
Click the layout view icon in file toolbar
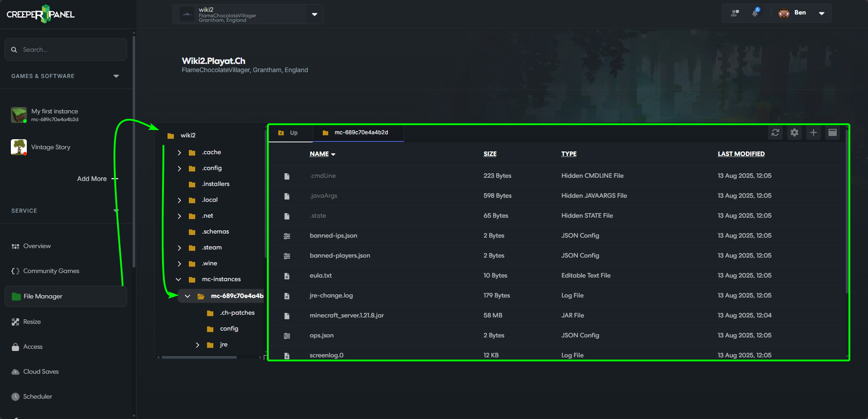tap(833, 132)
